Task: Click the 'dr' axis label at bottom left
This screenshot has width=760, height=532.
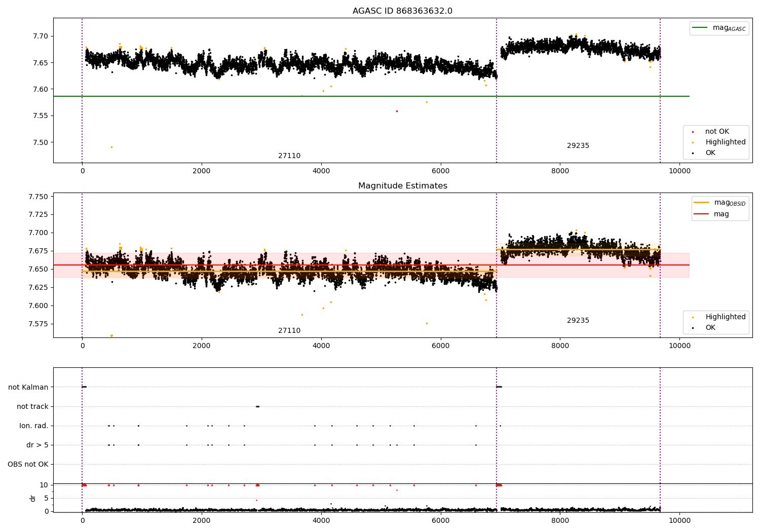Action: tap(33, 498)
